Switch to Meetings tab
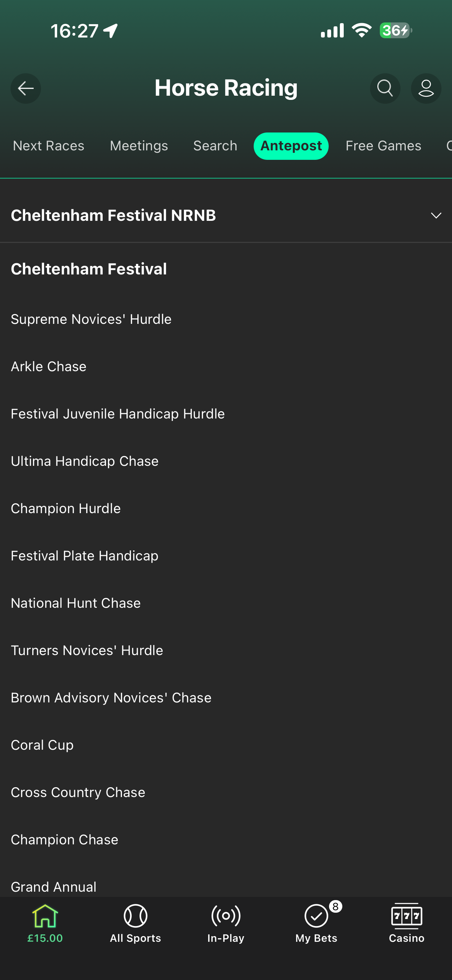Viewport: 452px width, 980px height. click(x=139, y=146)
